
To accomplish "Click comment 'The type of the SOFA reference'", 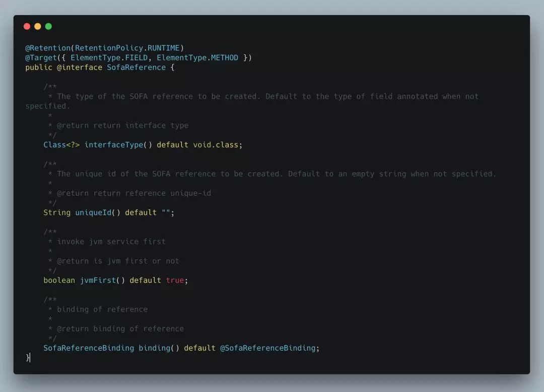I will tap(125, 96).
